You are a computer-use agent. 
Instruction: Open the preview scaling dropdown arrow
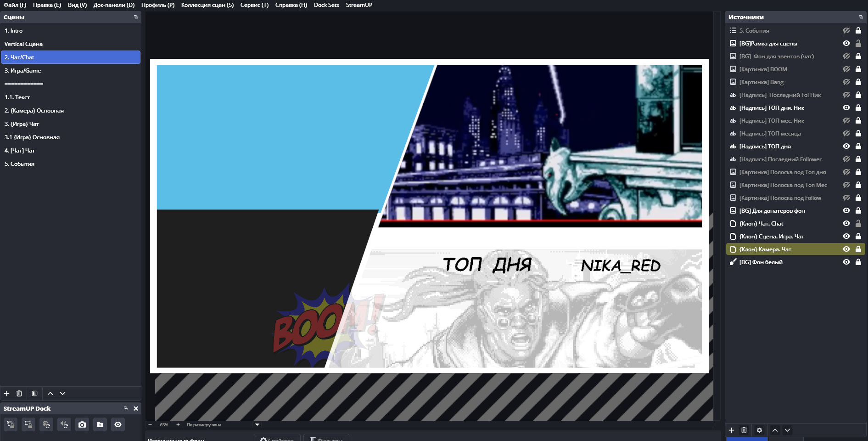tap(257, 425)
